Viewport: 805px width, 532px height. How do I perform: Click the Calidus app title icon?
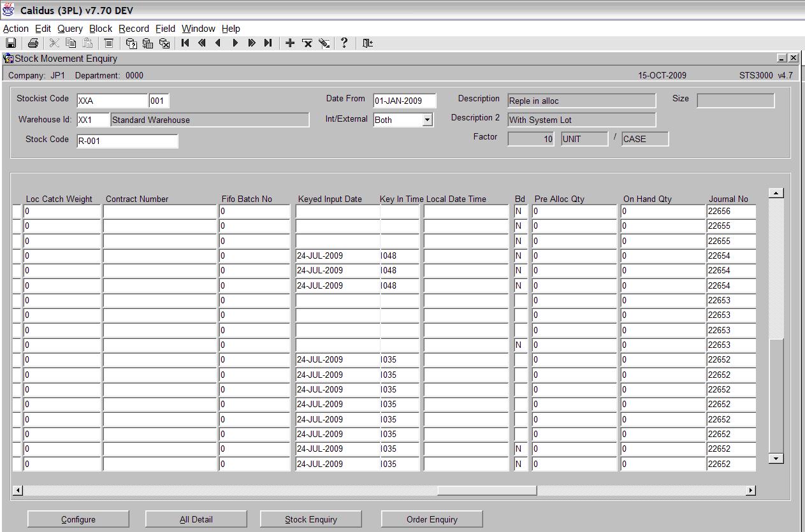click(x=9, y=10)
